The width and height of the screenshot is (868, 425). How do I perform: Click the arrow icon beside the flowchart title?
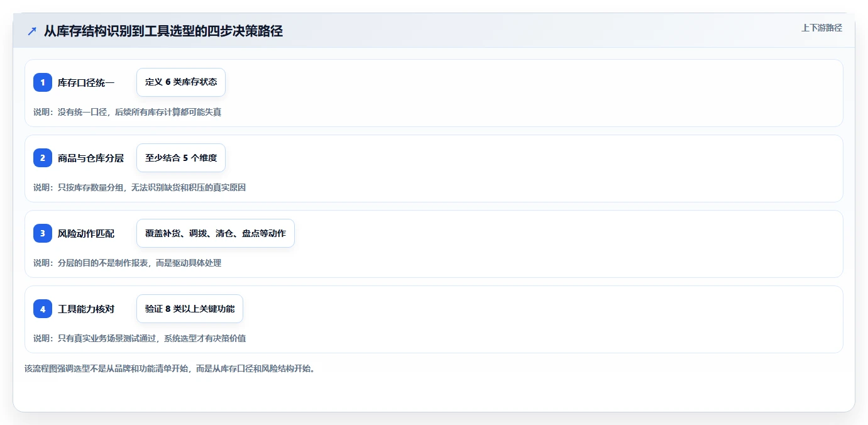pyautogui.click(x=32, y=31)
